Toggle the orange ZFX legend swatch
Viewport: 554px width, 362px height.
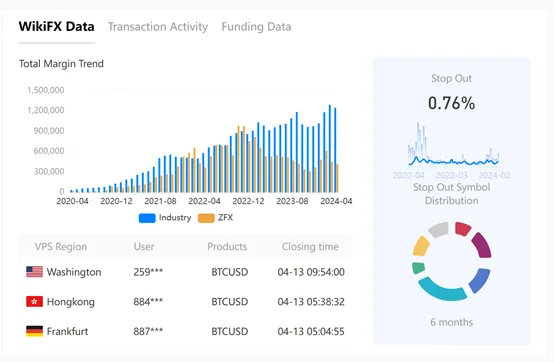click(206, 218)
